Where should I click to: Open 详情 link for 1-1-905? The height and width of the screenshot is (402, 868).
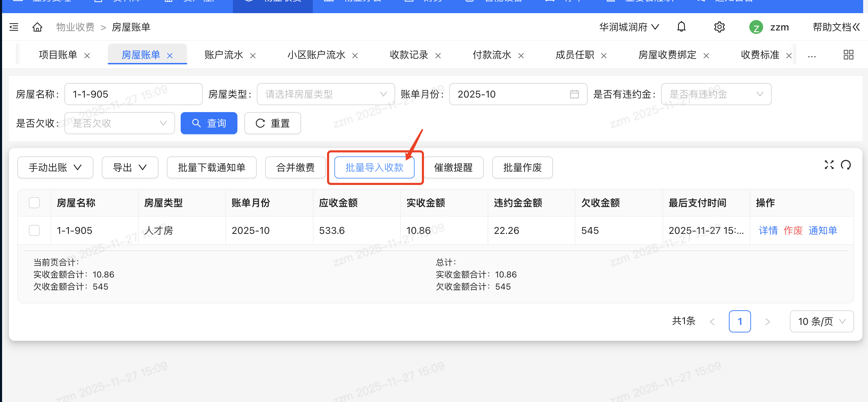pyautogui.click(x=768, y=230)
